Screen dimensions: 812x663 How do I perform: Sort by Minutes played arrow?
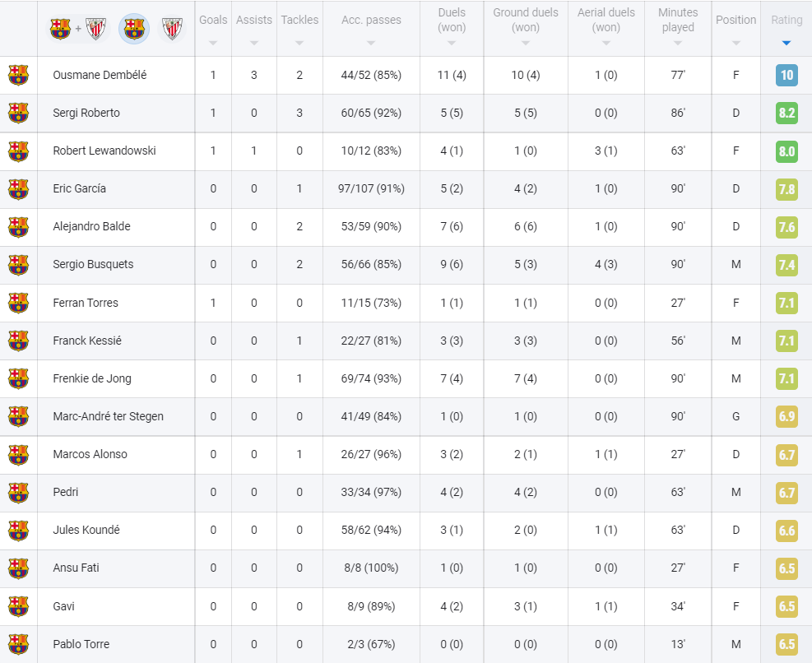678,43
